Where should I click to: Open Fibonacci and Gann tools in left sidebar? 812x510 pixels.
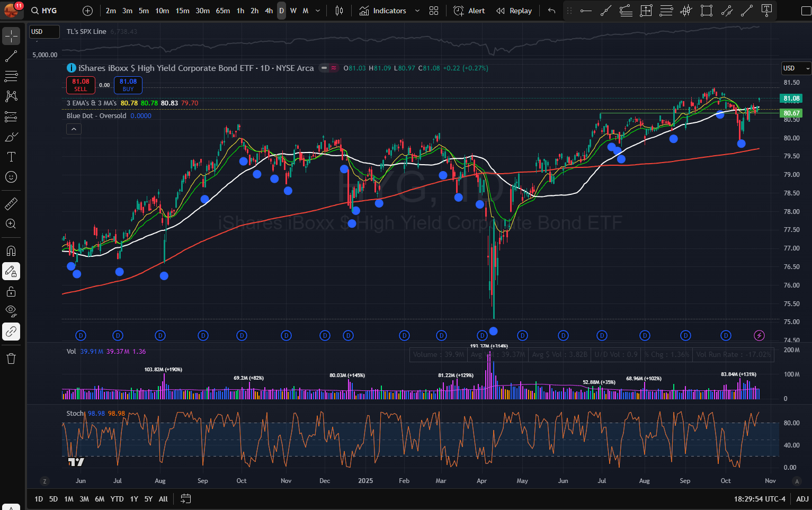pyautogui.click(x=11, y=76)
